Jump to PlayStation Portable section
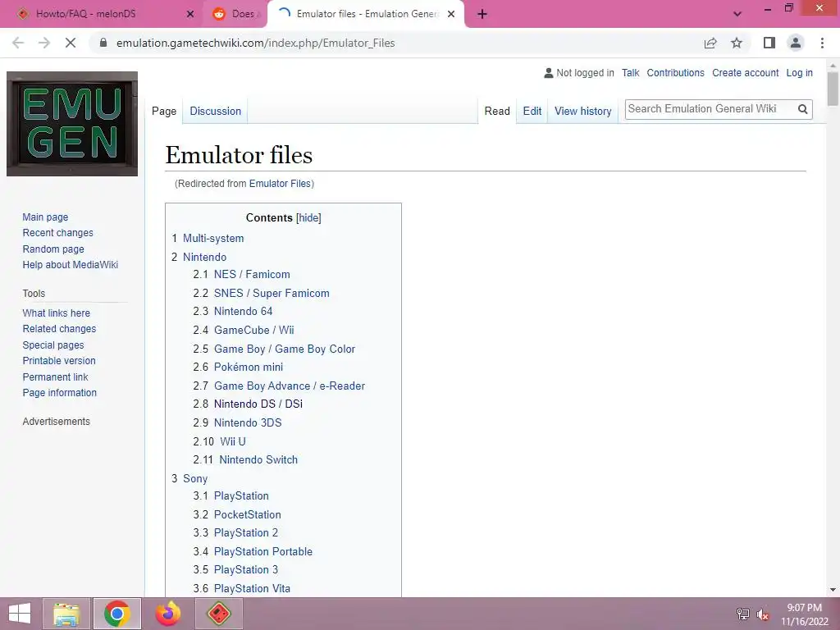This screenshot has width=840, height=630. point(263,551)
